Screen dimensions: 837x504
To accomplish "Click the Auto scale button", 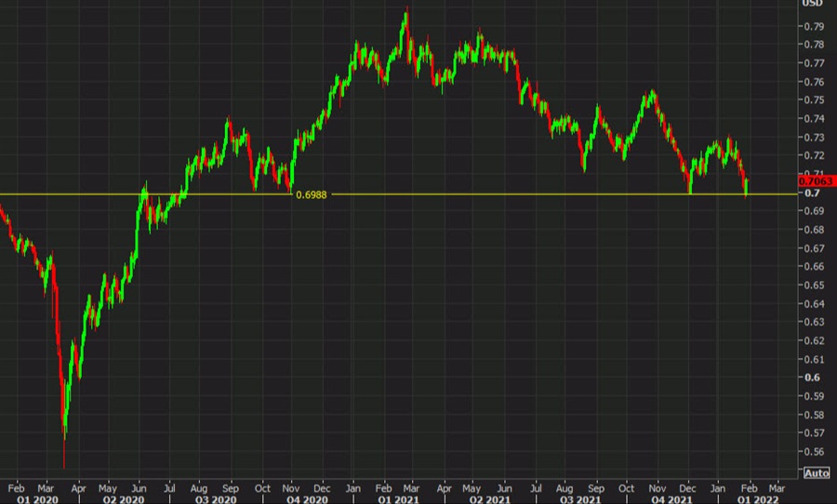I will point(817,473).
